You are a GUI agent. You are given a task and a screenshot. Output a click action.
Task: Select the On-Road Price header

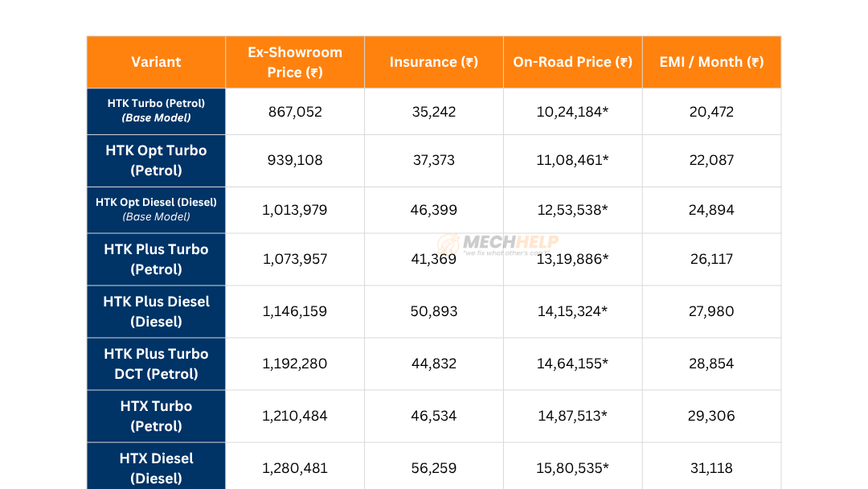point(572,62)
